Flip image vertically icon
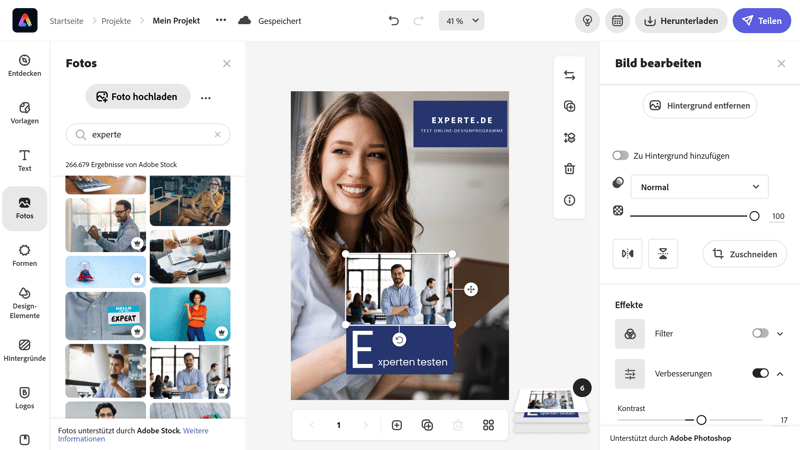The image size is (800, 450). coord(663,254)
